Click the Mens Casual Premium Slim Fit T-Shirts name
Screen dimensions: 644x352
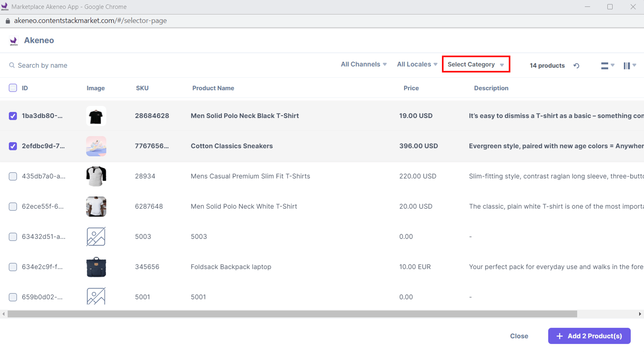(250, 176)
